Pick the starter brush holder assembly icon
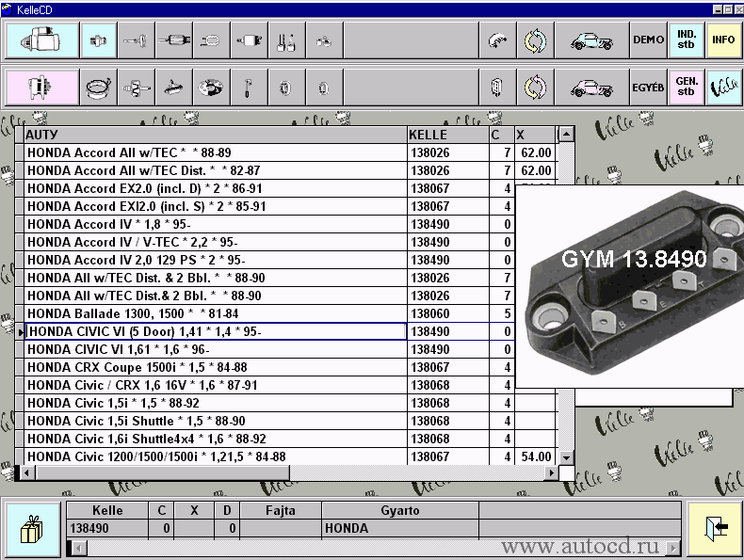 pyautogui.click(x=250, y=40)
